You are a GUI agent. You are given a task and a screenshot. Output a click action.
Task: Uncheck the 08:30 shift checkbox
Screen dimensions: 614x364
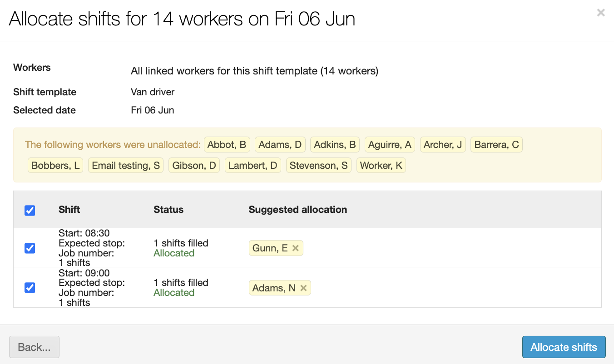click(30, 248)
